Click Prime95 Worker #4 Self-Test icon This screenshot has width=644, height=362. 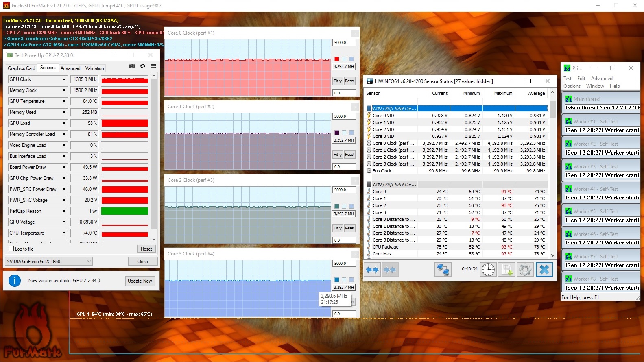pos(568,189)
